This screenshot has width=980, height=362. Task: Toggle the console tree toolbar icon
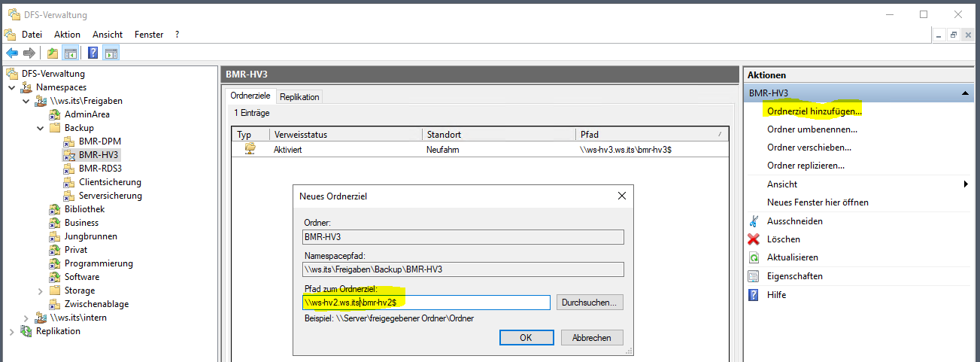coord(70,53)
